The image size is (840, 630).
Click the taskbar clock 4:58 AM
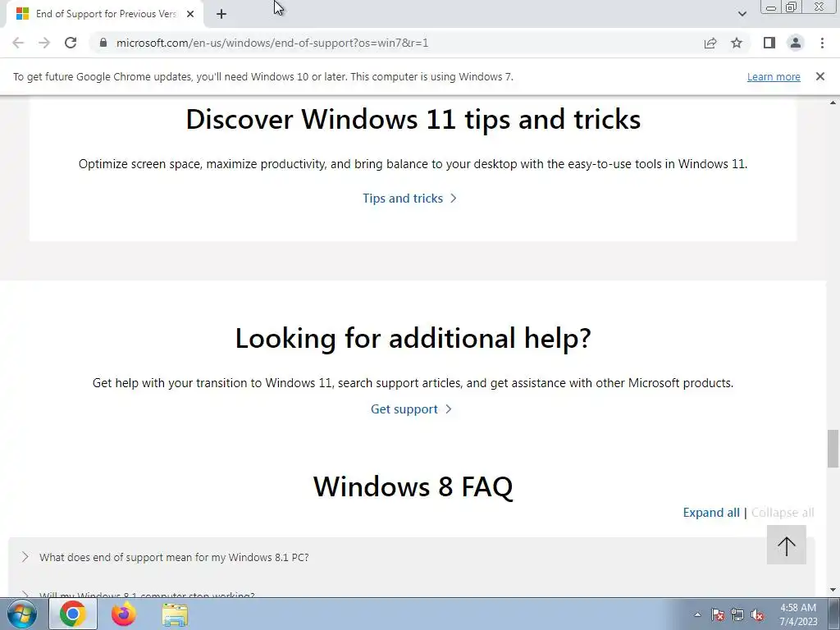pos(798,614)
